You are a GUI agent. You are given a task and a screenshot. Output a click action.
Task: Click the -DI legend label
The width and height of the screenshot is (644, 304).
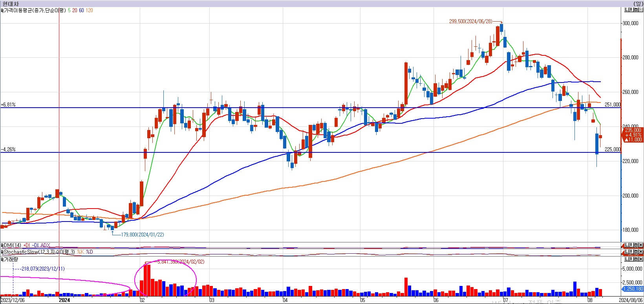click(x=36, y=245)
